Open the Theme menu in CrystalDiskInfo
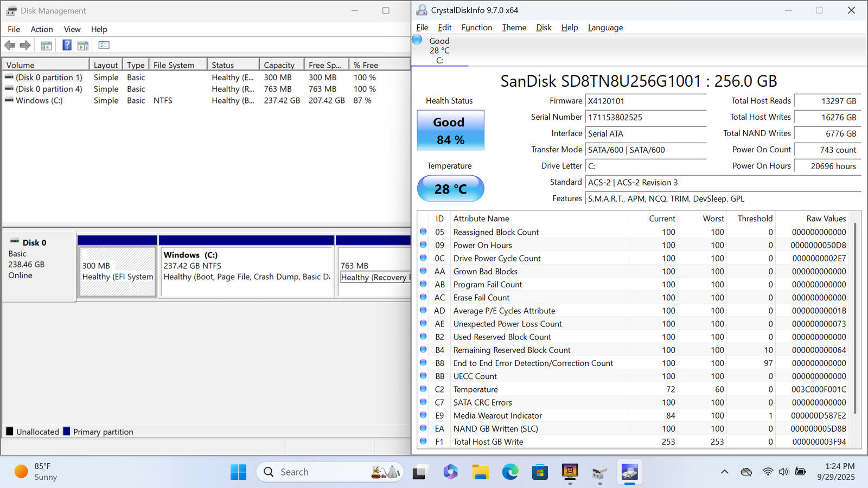The image size is (868, 488). [x=514, y=28]
